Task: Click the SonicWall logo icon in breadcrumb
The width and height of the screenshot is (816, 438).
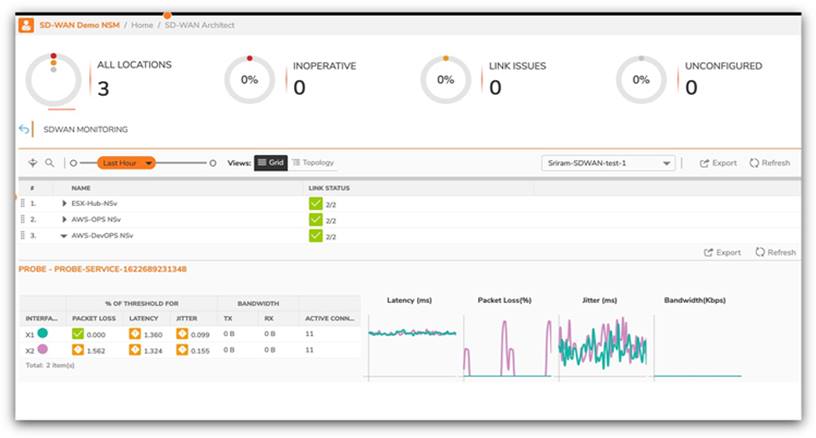Action: coord(26,24)
